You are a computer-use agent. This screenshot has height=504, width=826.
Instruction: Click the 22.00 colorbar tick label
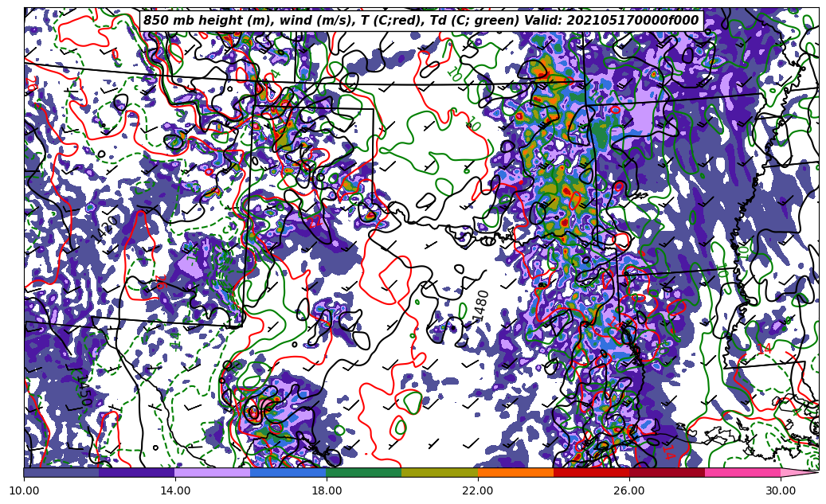[478, 491]
